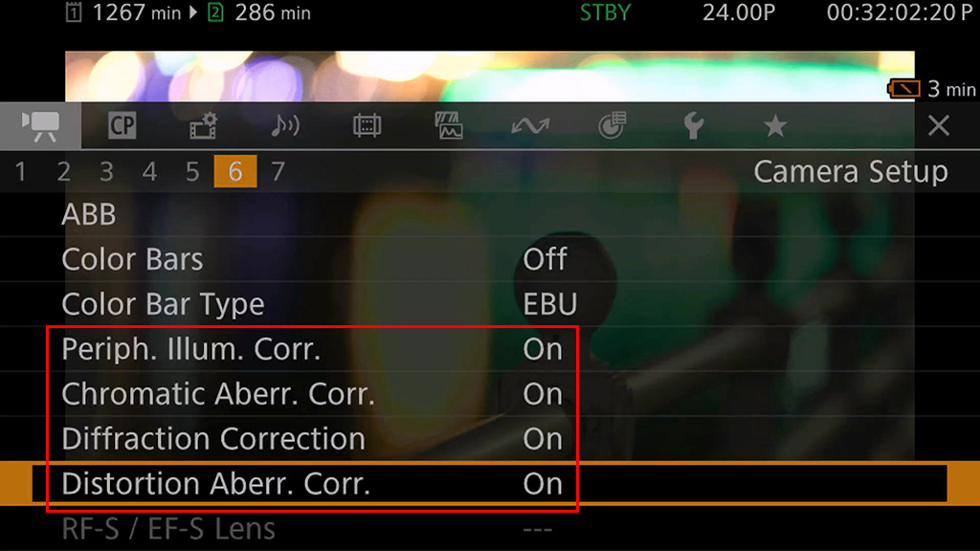Toggle the Chromatic Aberr. Corr. setting
Image resolution: width=980 pixels, height=551 pixels.
click(490, 394)
